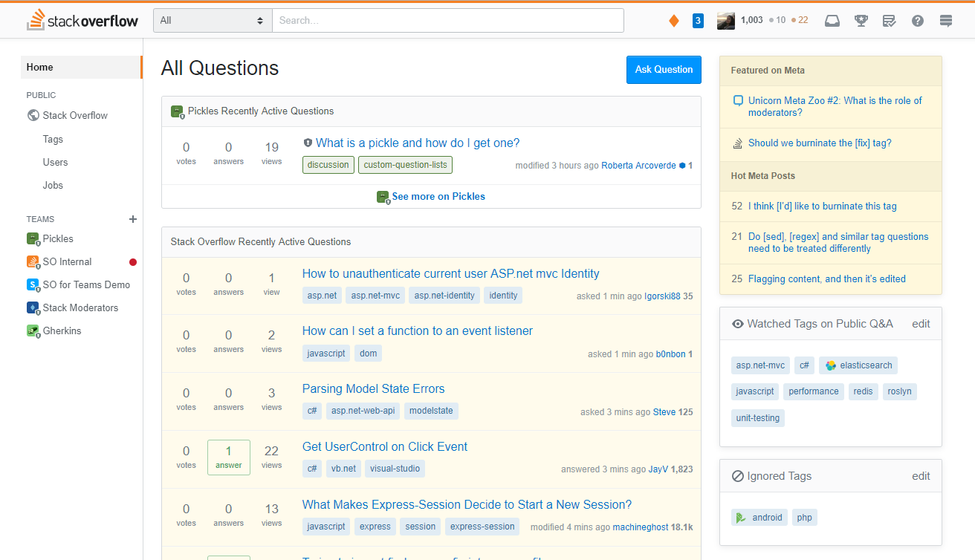Open the help question mark icon
Viewport: 975px width, 560px height.
[x=918, y=21]
